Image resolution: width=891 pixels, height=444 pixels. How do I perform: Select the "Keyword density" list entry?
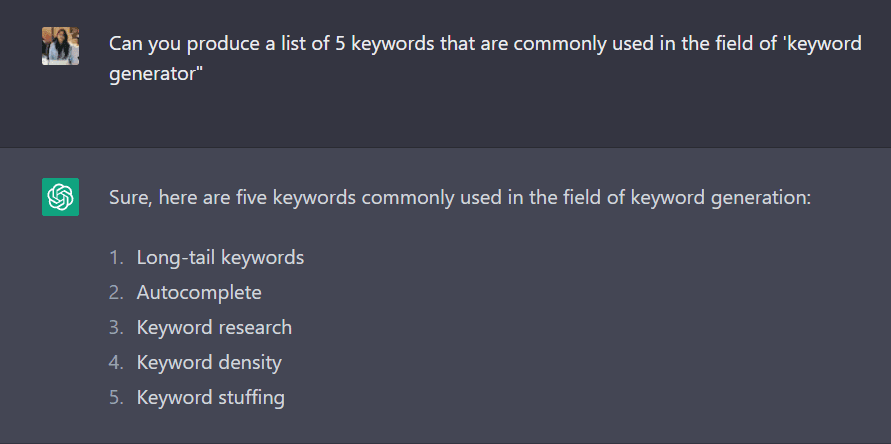click(209, 362)
